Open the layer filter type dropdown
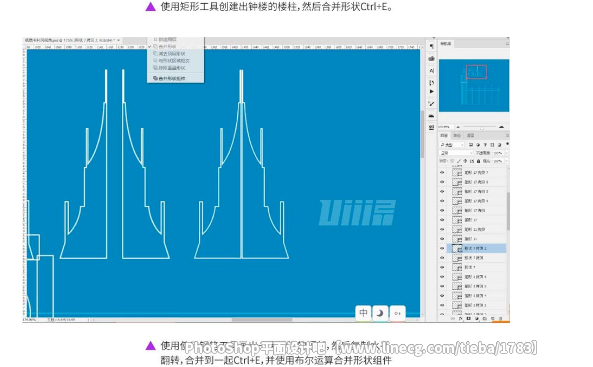 [452, 145]
